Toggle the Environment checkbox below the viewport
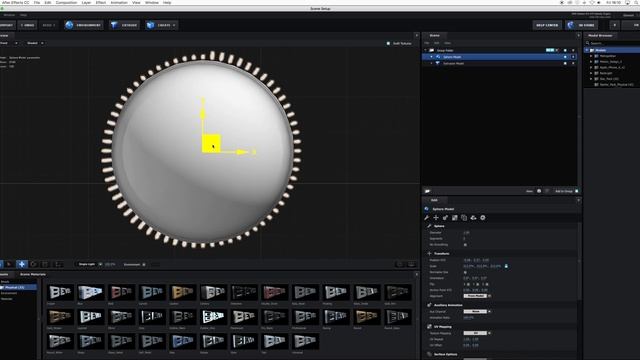640x360 pixels. tap(144, 264)
